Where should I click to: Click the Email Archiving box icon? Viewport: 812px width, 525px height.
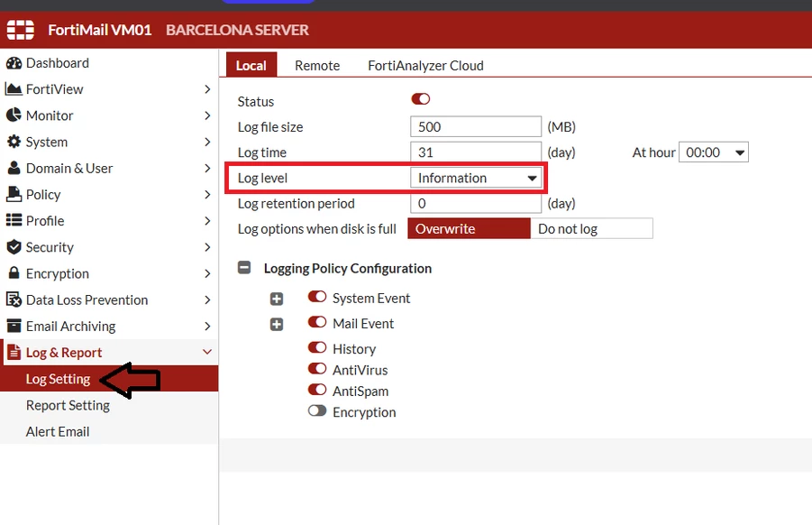point(14,326)
